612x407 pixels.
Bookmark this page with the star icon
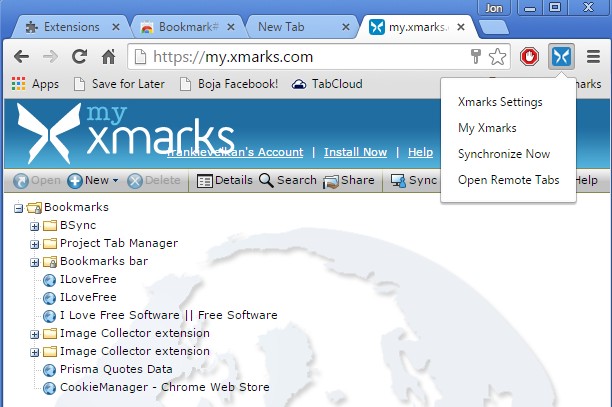[497, 57]
